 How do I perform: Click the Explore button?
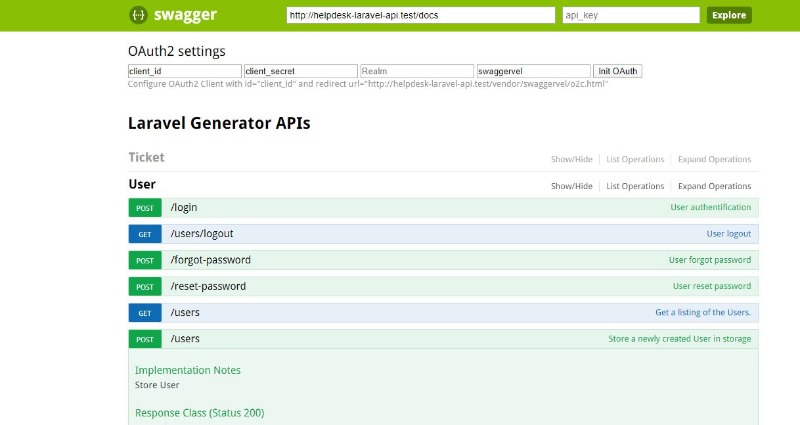729,15
